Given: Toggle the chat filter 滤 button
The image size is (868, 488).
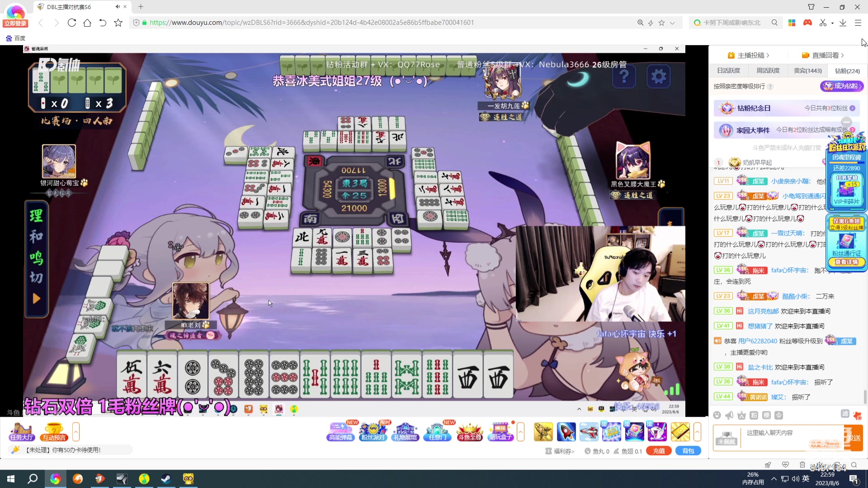Looking at the screenshot, I should [844, 414].
